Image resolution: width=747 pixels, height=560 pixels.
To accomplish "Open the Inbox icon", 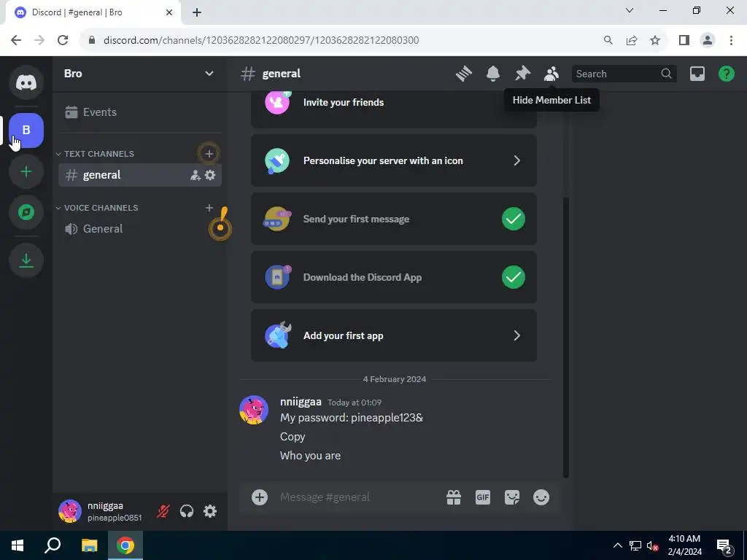I will pyautogui.click(x=697, y=74).
